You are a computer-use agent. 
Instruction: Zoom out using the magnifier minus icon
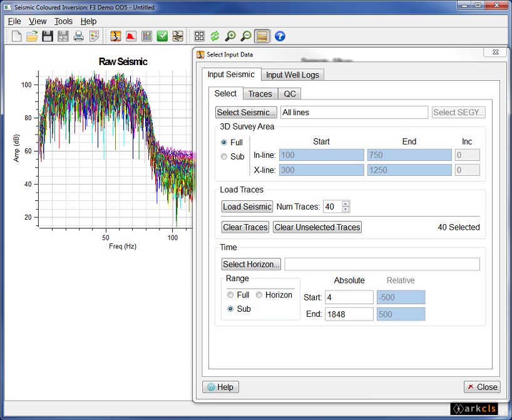pyautogui.click(x=246, y=36)
